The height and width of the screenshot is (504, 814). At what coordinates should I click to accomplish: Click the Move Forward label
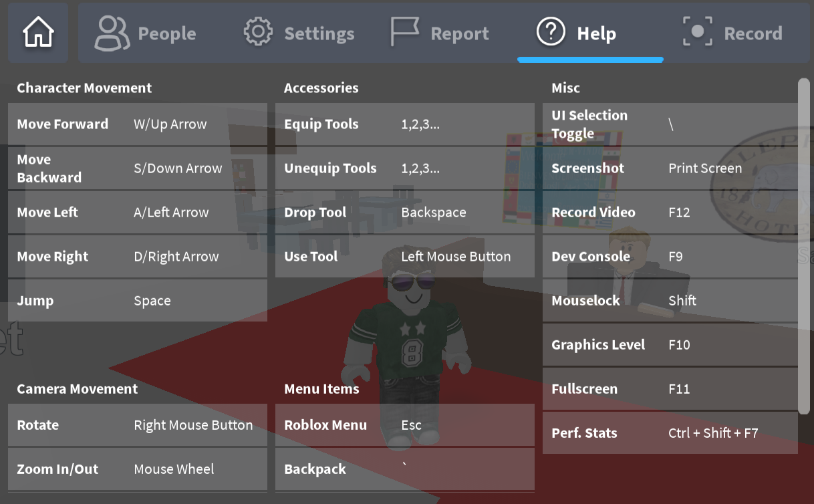(x=63, y=124)
